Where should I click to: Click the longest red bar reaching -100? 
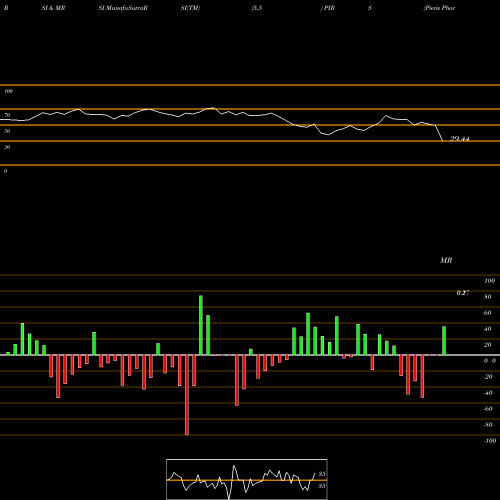point(187,395)
